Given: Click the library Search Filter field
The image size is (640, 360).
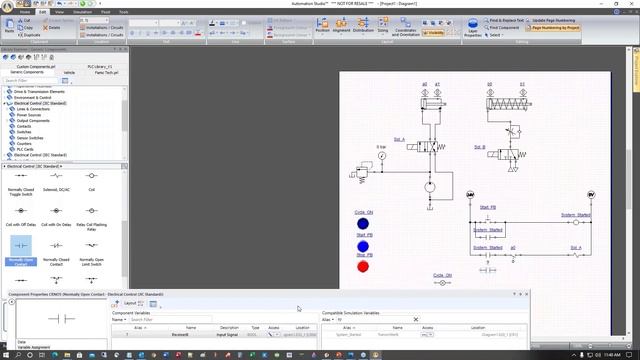Looking at the screenshot, I should click(31, 81).
